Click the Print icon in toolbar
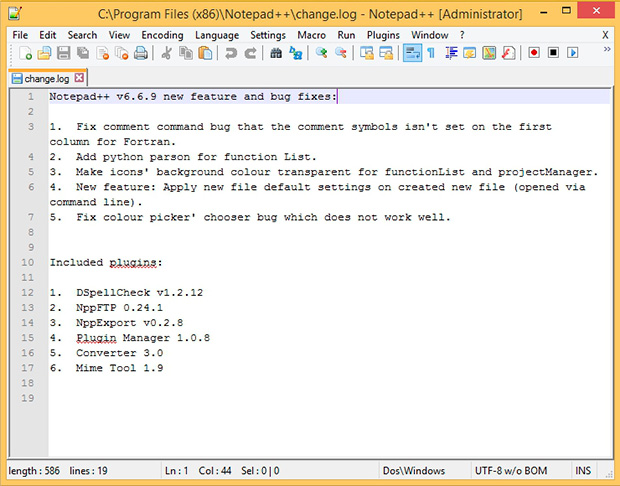Screen dimensions: 620x486 click(x=141, y=53)
